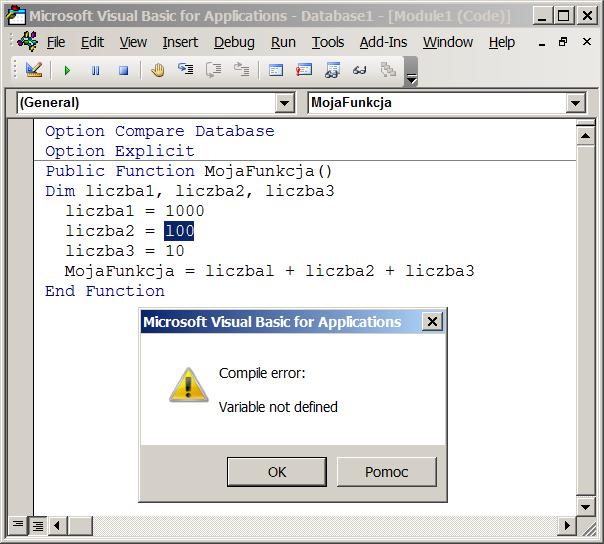Expand the MojaFunkcja procedure dropdown
The width and height of the screenshot is (604, 544).
point(575,103)
